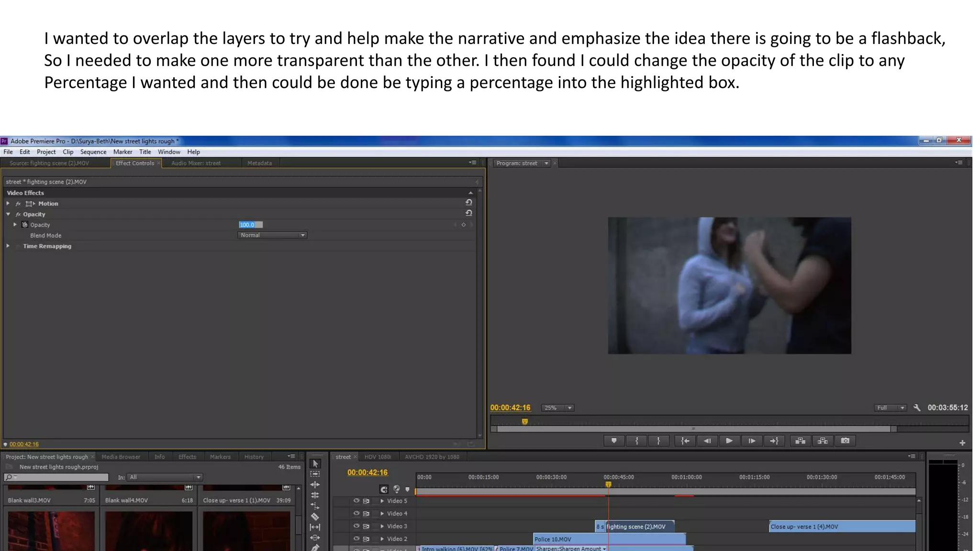Screen dimensions: 980x551
Task: Reset the Opacity effect
Action: click(469, 213)
